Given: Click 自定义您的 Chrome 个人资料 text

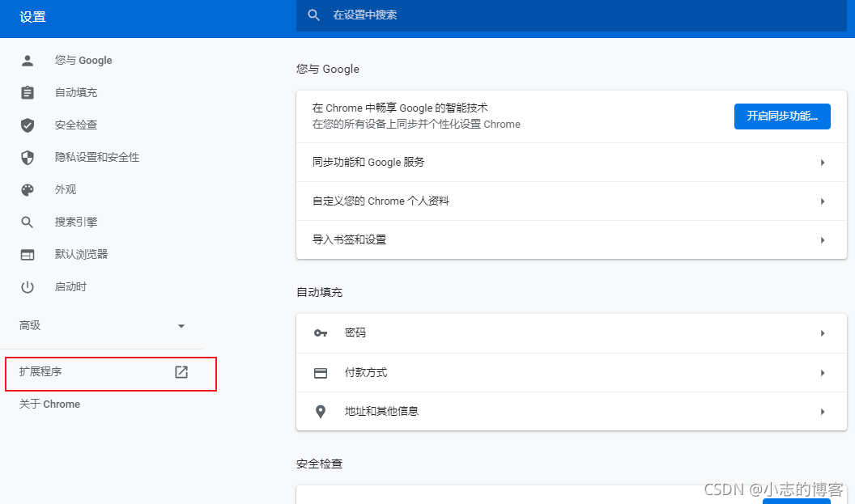Looking at the screenshot, I should tap(381, 201).
